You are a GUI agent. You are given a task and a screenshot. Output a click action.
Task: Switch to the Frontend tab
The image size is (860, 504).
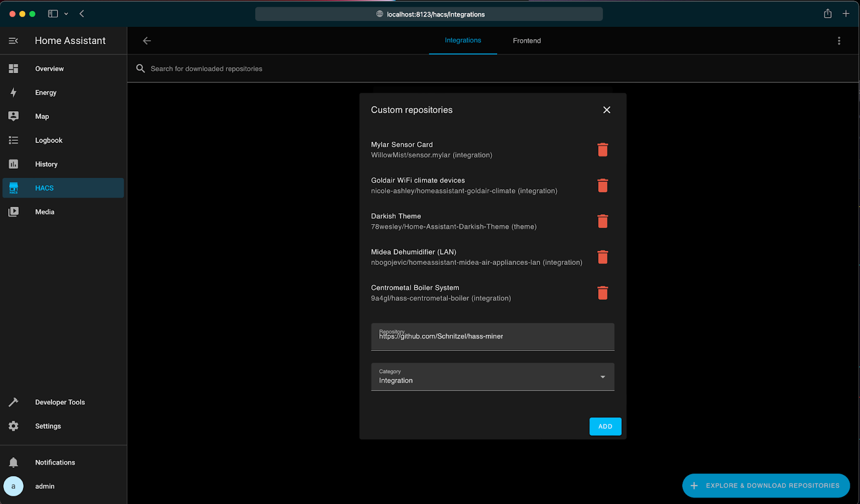point(527,41)
